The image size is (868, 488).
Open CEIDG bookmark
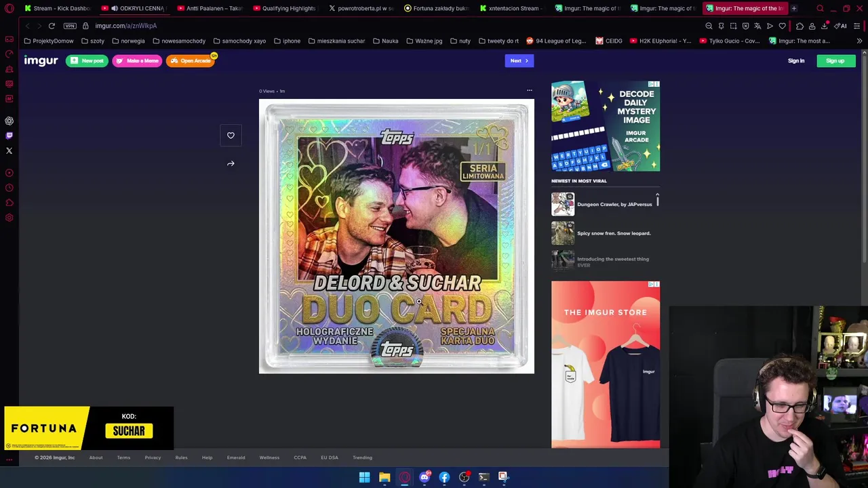click(609, 41)
